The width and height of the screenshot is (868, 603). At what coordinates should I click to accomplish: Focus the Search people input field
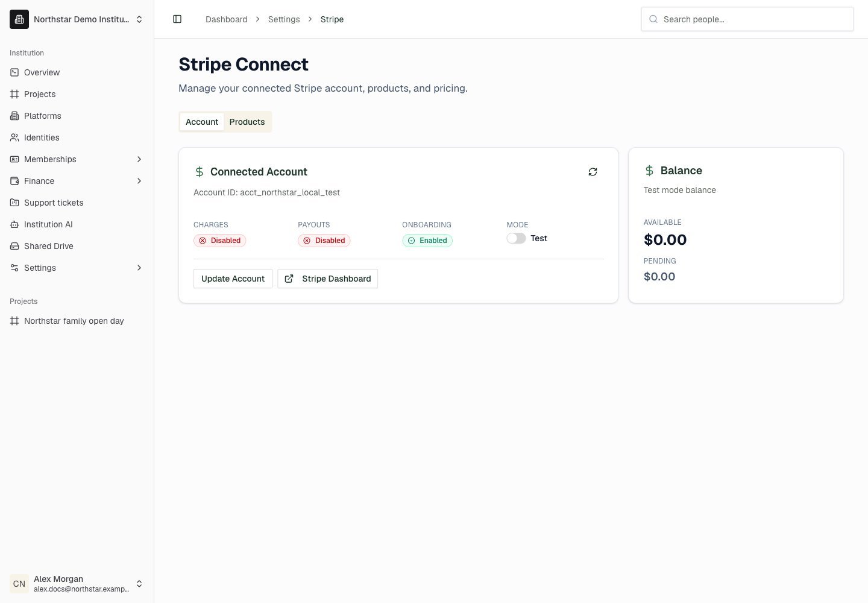pos(747,19)
